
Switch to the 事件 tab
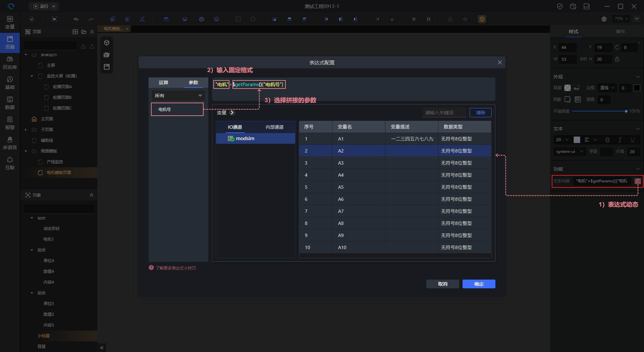620,32
